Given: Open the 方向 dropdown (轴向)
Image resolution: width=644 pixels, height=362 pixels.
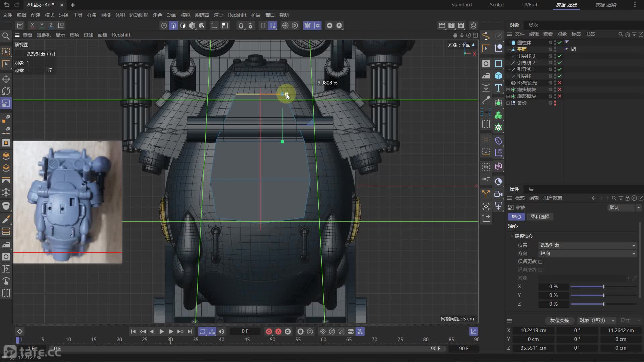Looking at the screenshot, I should [x=587, y=253].
